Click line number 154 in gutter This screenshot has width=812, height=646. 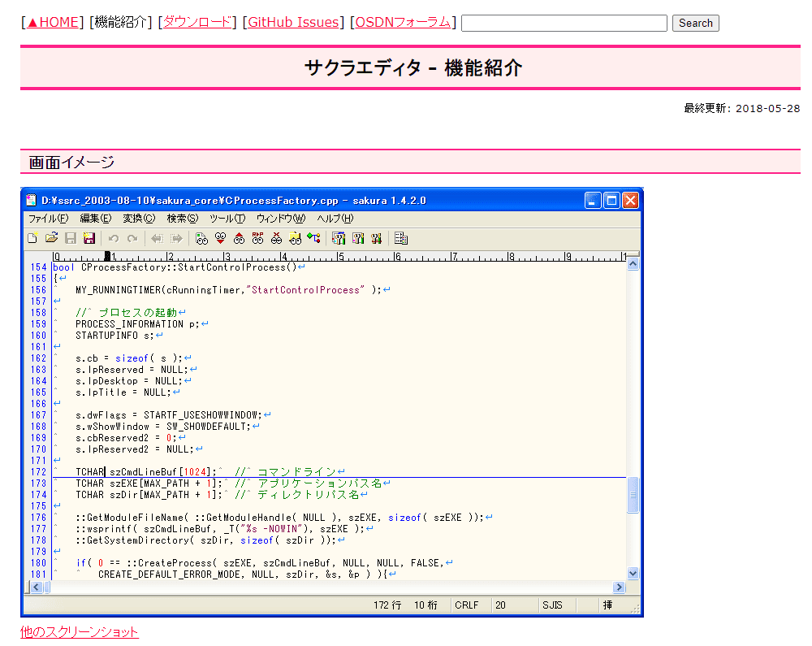point(38,267)
